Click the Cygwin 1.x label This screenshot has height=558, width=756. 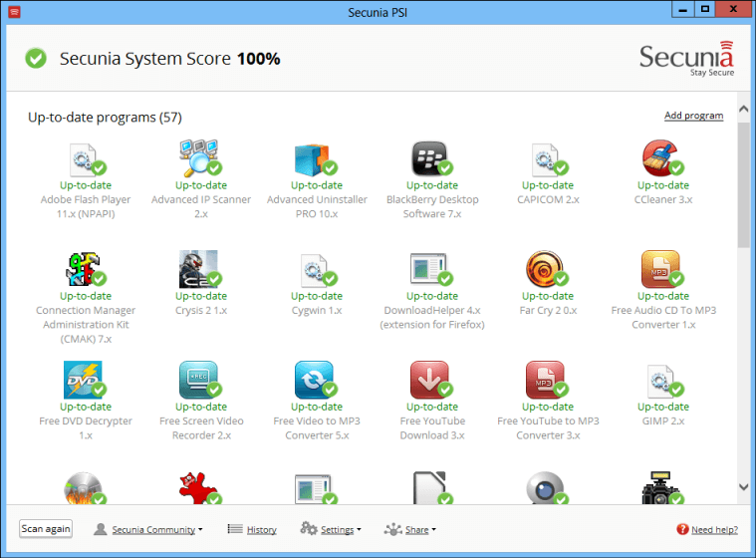coord(317,310)
